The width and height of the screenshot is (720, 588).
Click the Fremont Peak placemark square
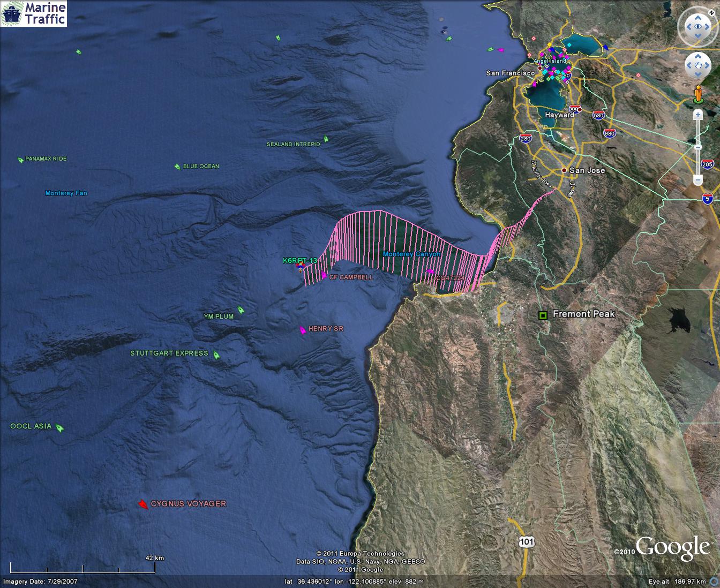pyautogui.click(x=543, y=315)
